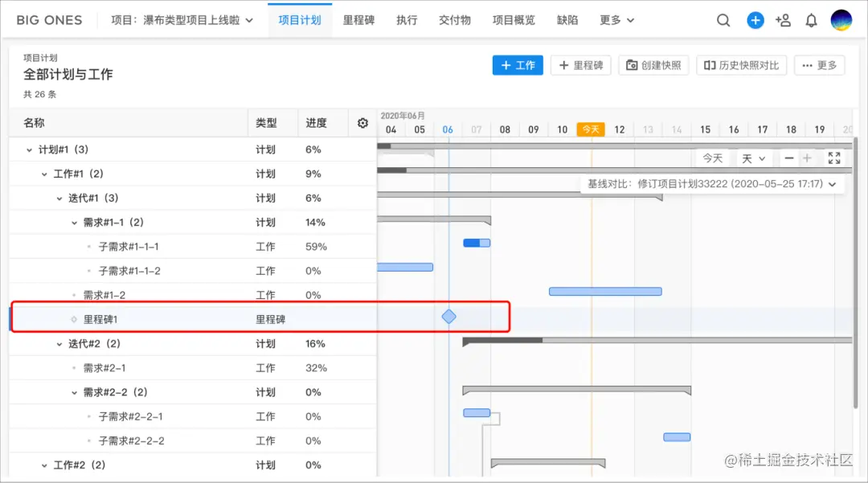Collapse the 计划#1（3）tree row

[x=30, y=149]
